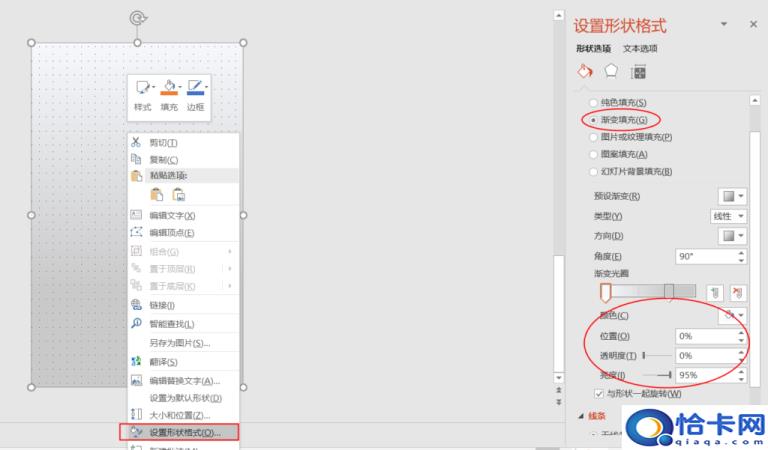
Task: Select the second gradient stop marker
Action: point(669,292)
